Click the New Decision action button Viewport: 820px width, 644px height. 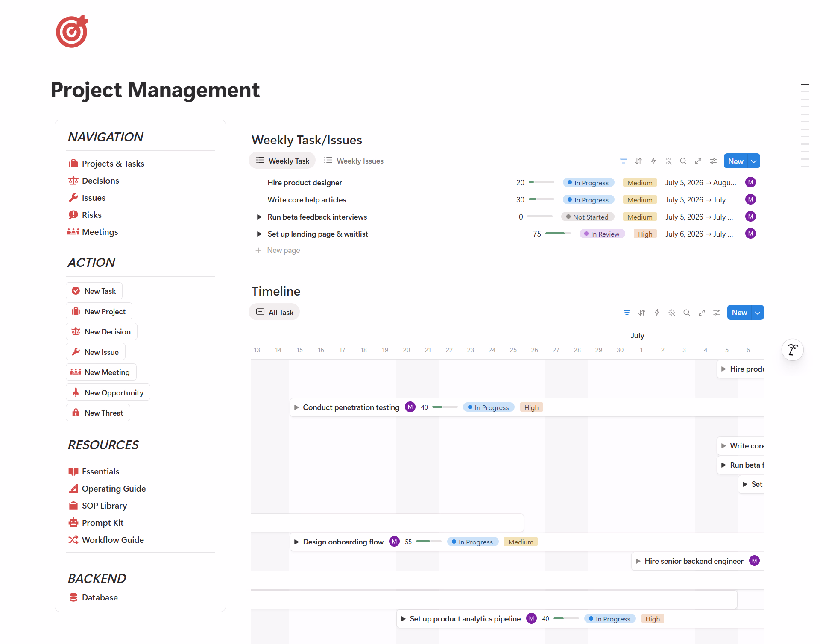click(x=102, y=331)
